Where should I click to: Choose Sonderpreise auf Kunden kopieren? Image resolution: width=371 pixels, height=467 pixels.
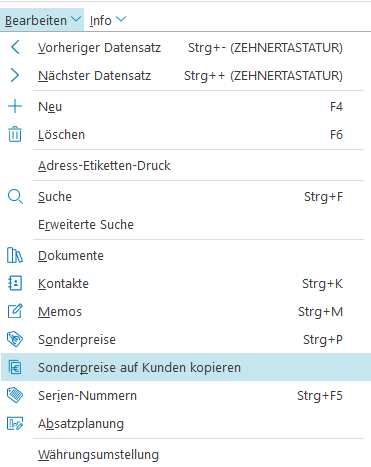[x=186, y=367]
